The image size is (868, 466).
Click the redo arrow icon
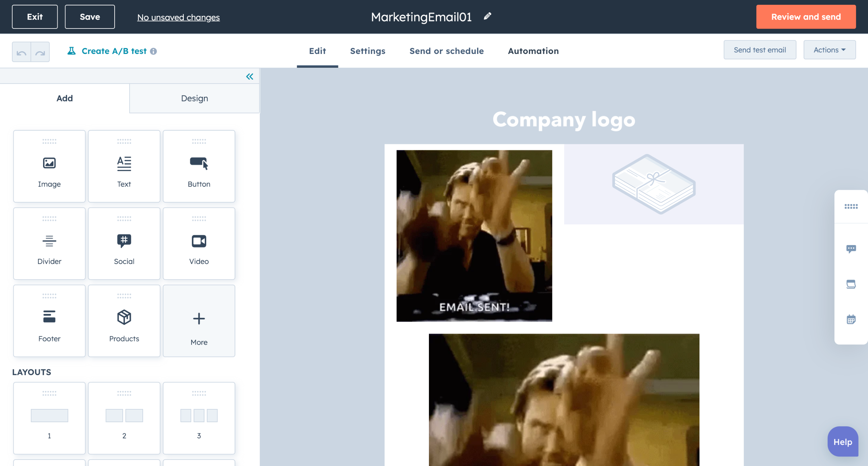40,52
